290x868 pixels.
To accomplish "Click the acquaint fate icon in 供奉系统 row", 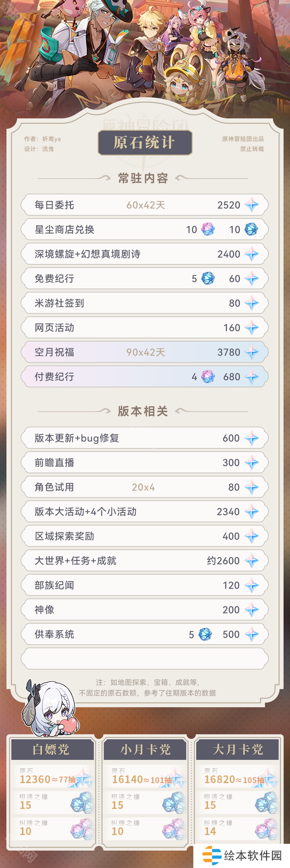I will (x=205, y=634).
